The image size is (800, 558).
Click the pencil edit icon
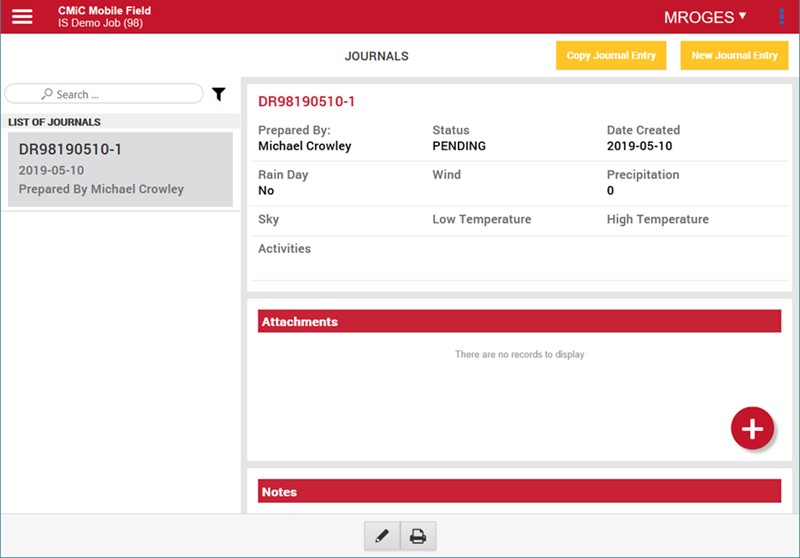coord(381,537)
